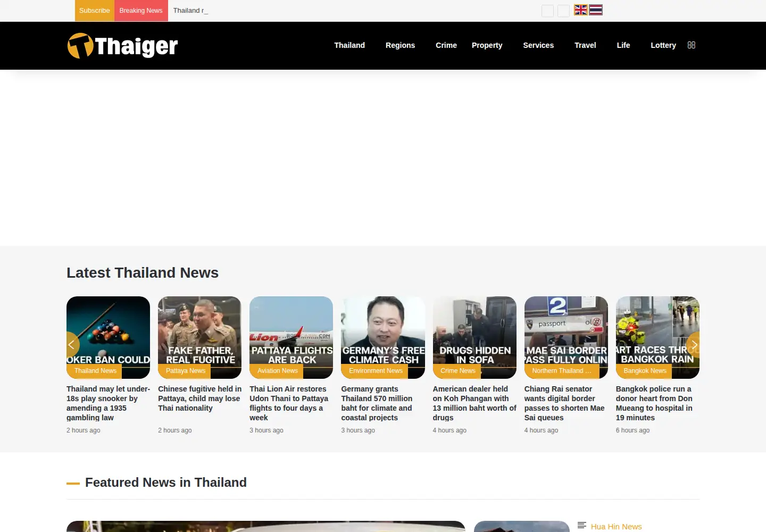Open the Services menu item
766x532 pixels.
[538, 45]
